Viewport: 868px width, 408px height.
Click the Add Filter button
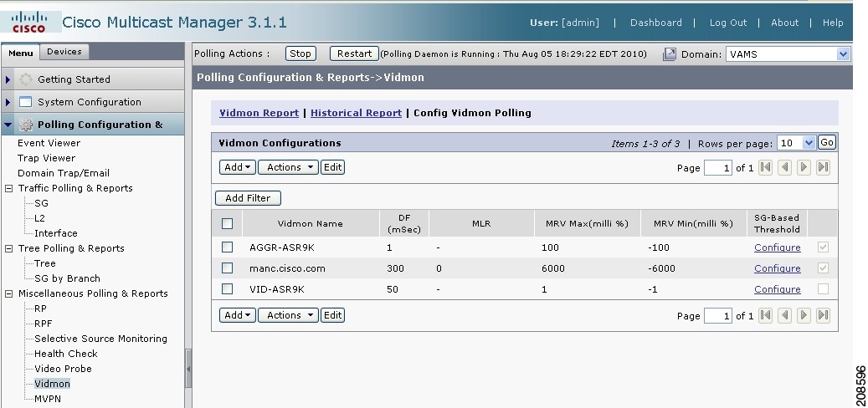coord(248,198)
